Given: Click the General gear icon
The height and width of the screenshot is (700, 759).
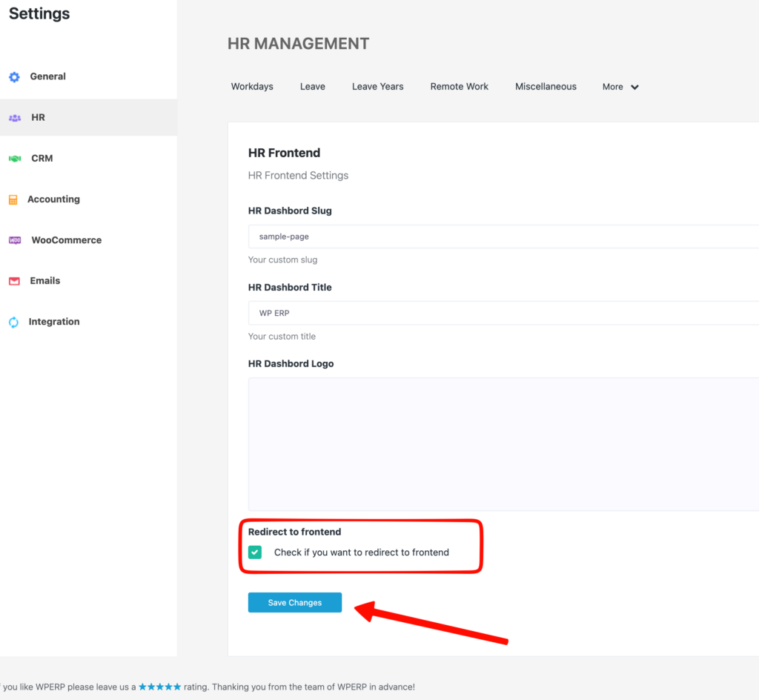Looking at the screenshot, I should point(14,77).
